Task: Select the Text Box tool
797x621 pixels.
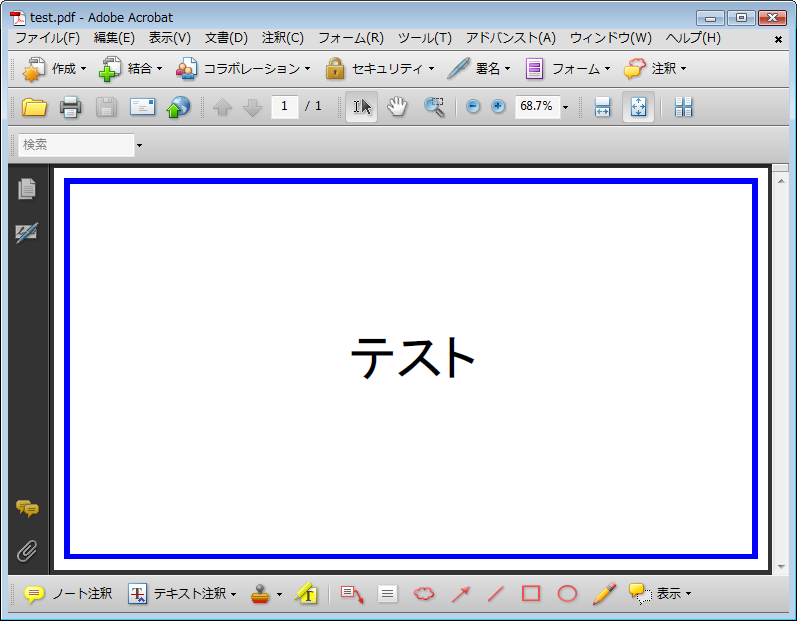Action: (x=387, y=594)
